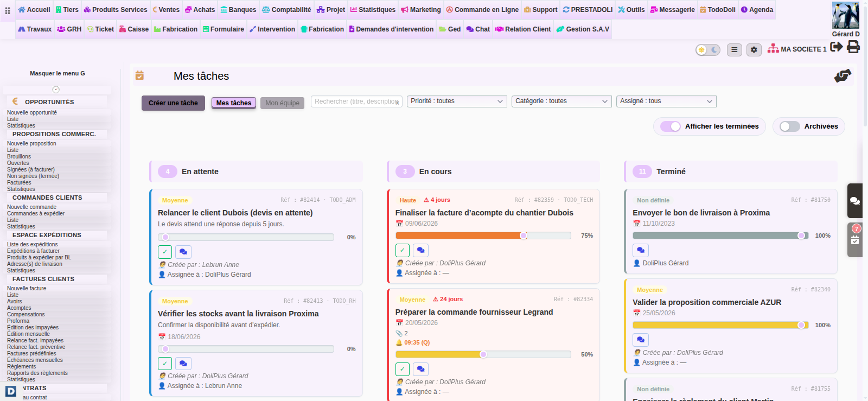Image resolution: width=868 pixels, height=401 pixels.
Task: Collapse the Terminé column header
Action: (x=731, y=171)
